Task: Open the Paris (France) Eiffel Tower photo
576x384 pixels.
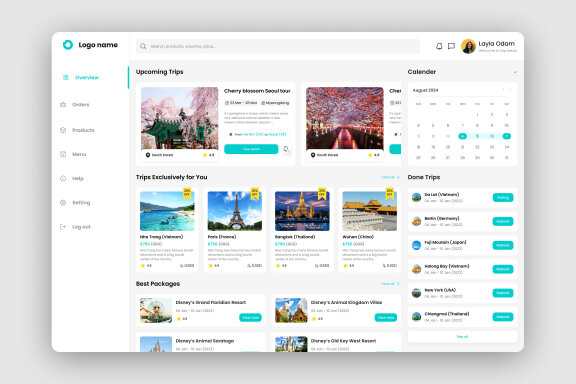Action: point(235,211)
